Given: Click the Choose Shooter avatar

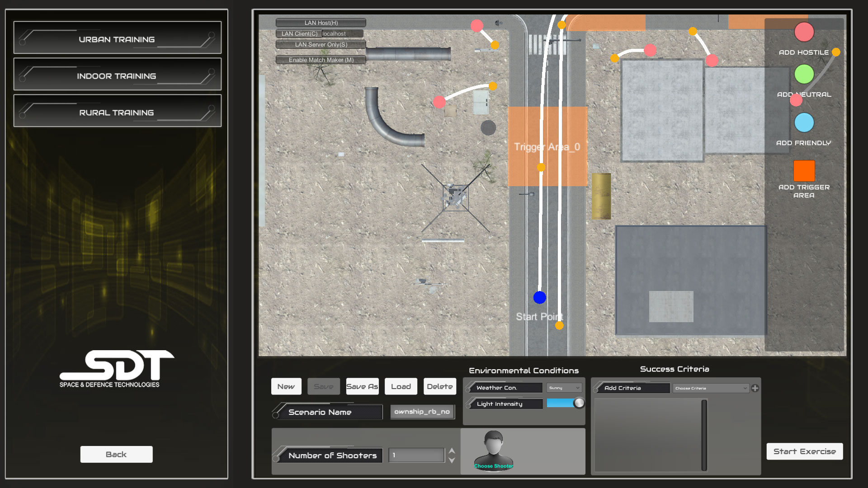Looking at the screenshot, I should point(494,450).
